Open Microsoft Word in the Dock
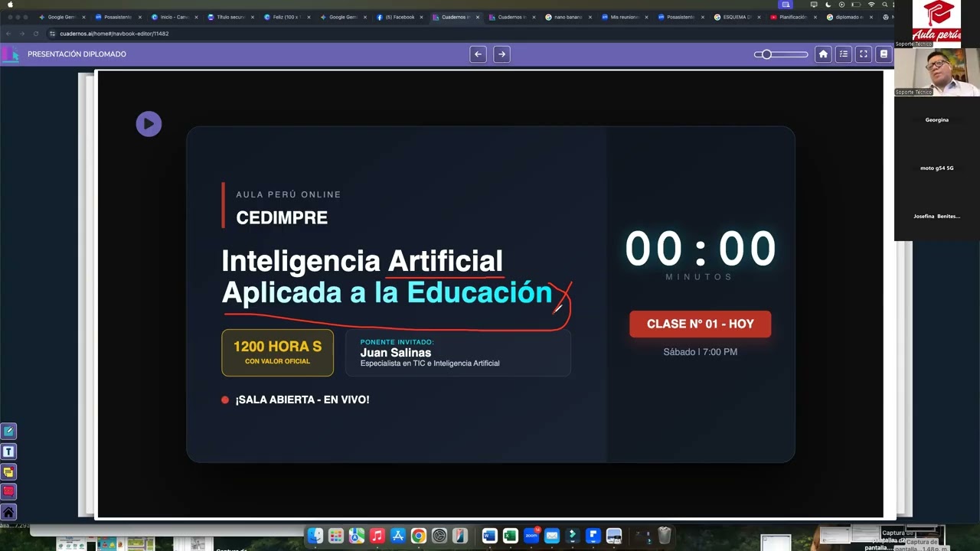The width and height of the screenshot is (980, 551). point(490,536)
